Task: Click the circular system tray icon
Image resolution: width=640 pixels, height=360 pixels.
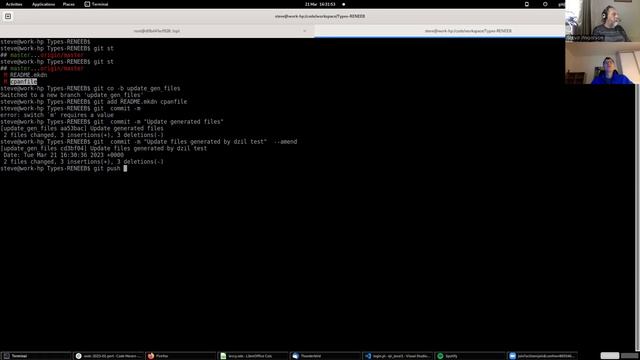Action: pos(545,4)
